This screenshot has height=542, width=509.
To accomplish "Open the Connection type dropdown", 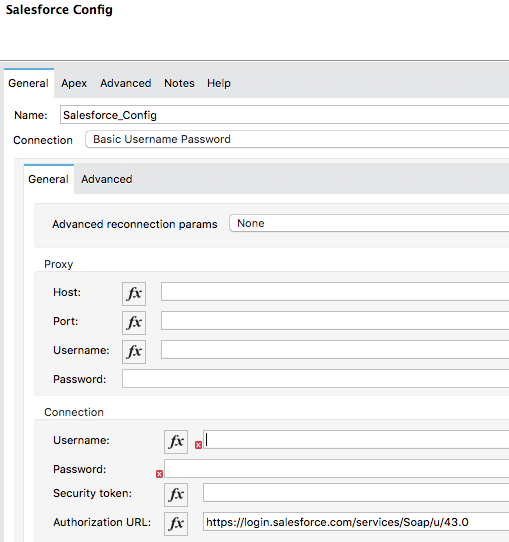I will tap(297, 139).
